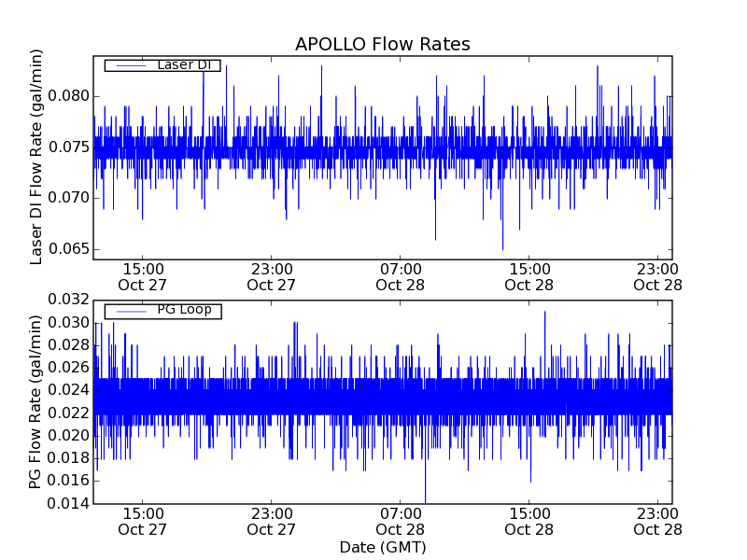Click the Date (GMT) x-axis label
The image size is (747, 560).
382,547
